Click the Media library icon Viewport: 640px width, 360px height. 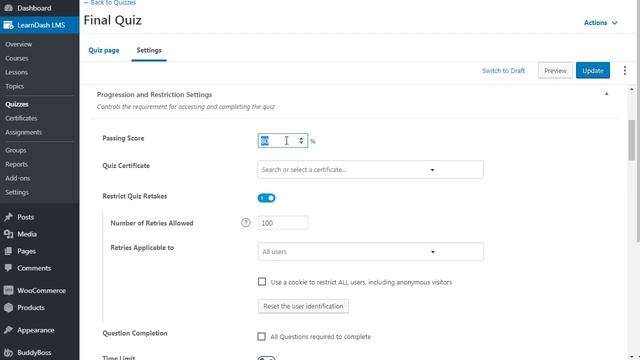coord(8,234)
